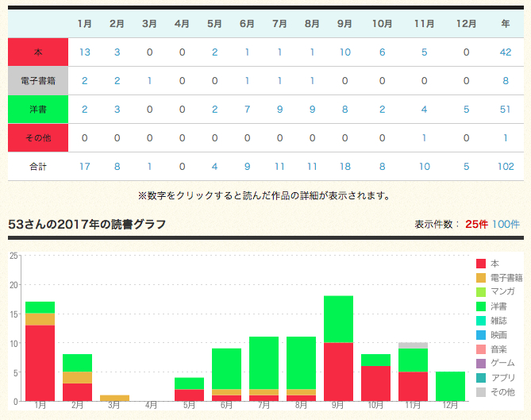Open yearly 本 total 42
This screenshot has height=420, width=531.
[x=506, y=52]
